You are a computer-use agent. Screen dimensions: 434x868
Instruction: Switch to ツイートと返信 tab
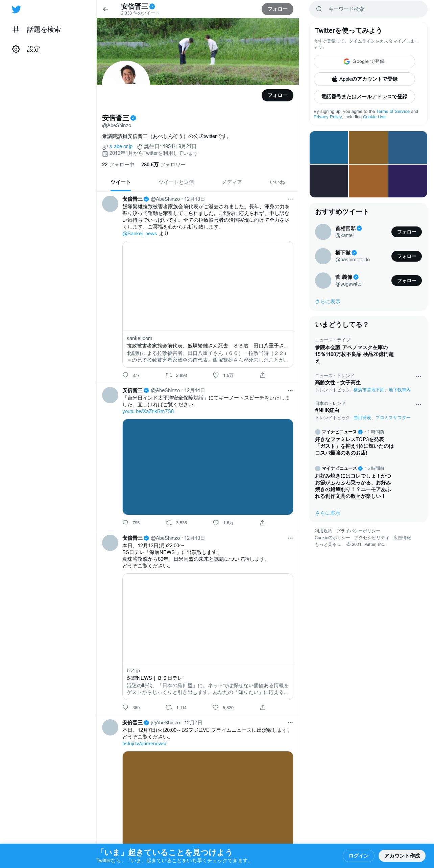point(176,183)
